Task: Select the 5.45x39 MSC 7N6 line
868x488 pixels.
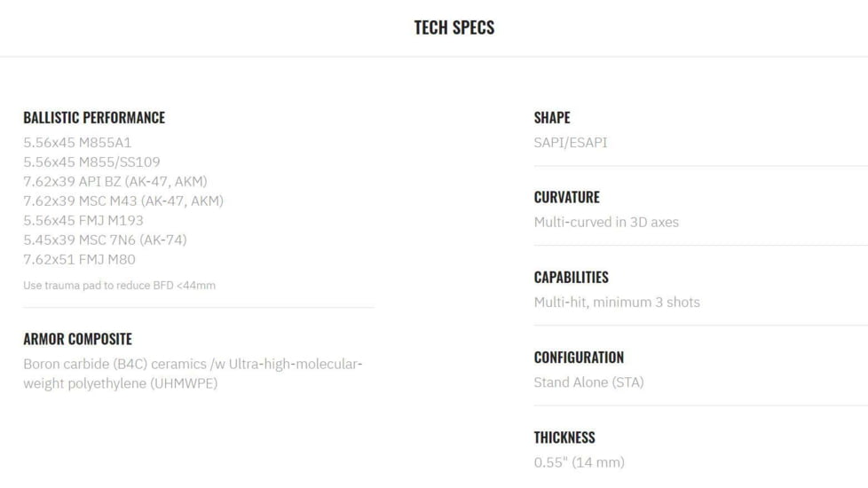Action: [105, 240]
